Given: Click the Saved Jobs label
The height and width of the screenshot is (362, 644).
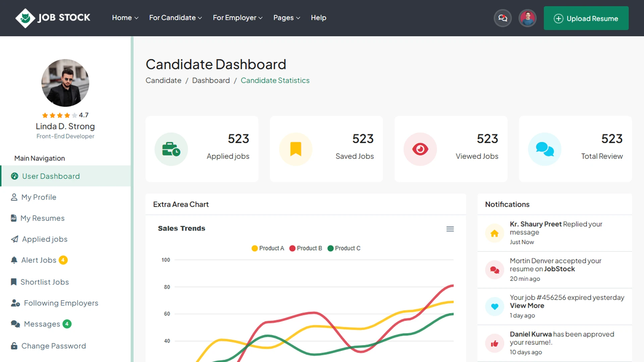Looking at the screenshot, I should (355, 156).
